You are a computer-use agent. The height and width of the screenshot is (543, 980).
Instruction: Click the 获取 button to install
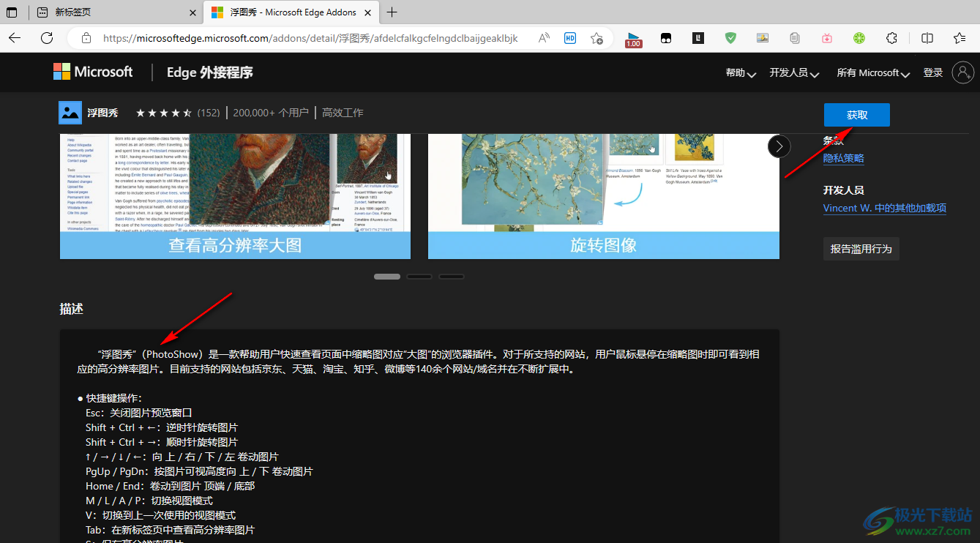click(x=856, y=115)
